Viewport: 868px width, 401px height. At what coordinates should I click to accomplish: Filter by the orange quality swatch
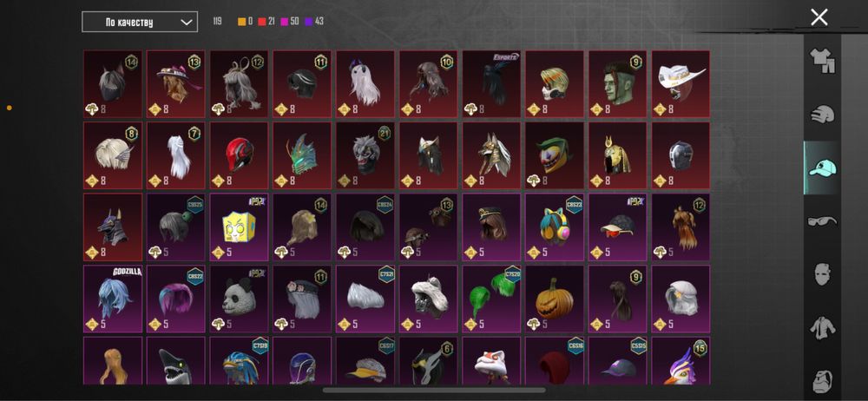coord(242,22)
